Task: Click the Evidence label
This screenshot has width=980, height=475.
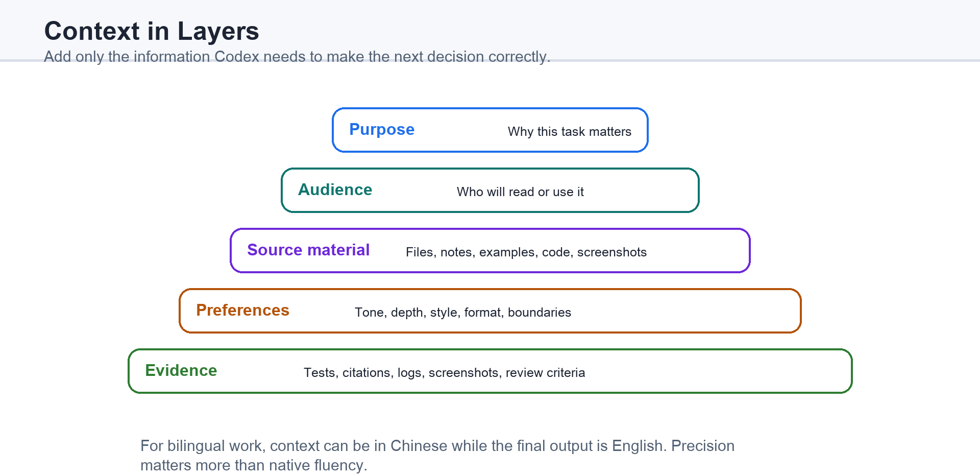Action: 181,370
